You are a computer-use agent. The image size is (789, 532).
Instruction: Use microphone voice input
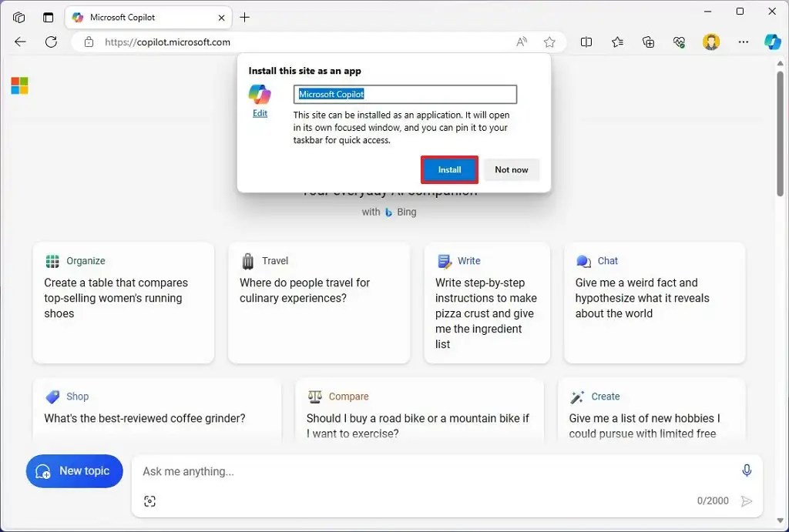[747, 470]
